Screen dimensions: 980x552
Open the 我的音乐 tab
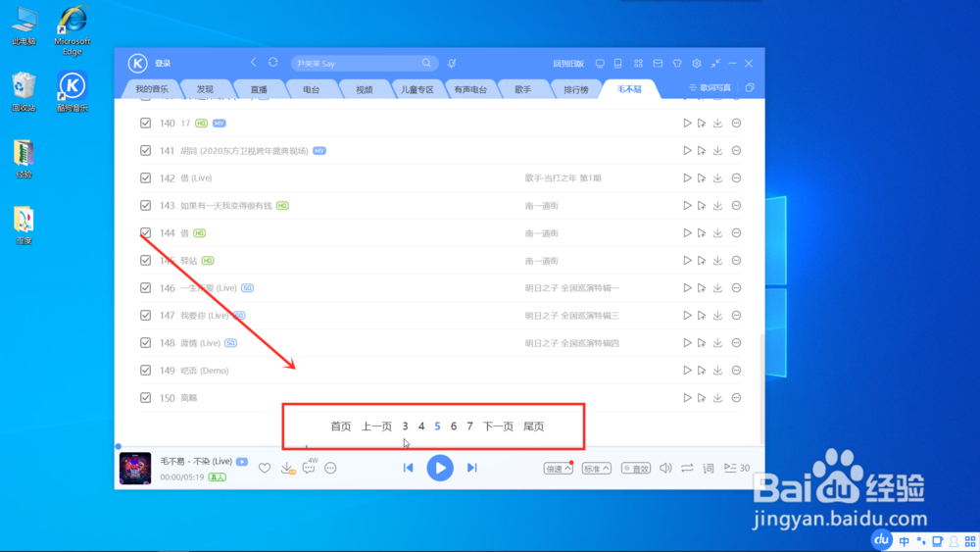tap(152, 89)
